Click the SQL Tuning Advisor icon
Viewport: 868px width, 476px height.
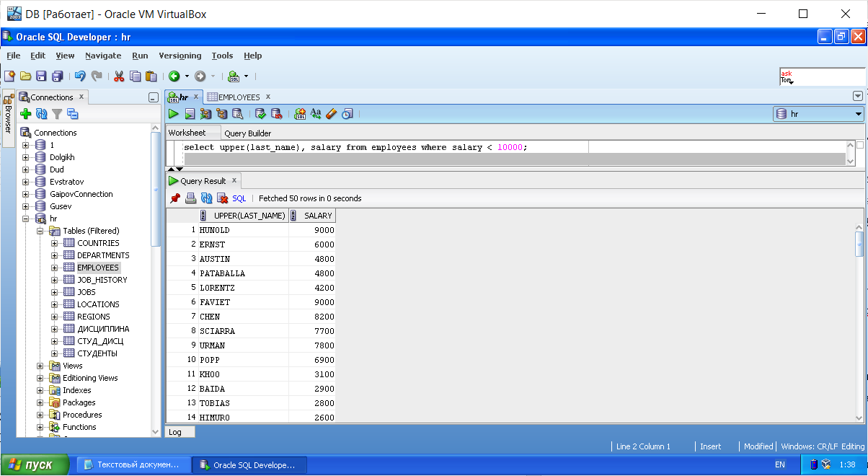(x=237, y=113)
